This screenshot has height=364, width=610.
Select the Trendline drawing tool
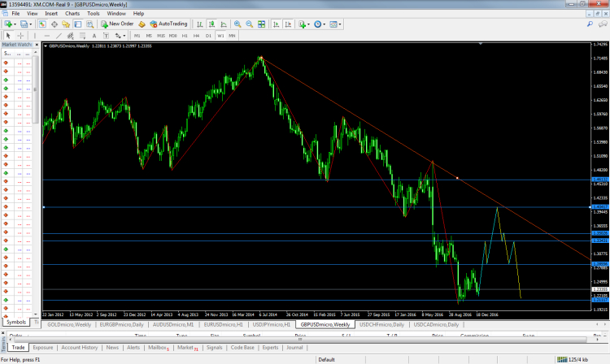[x=59, y=36]
